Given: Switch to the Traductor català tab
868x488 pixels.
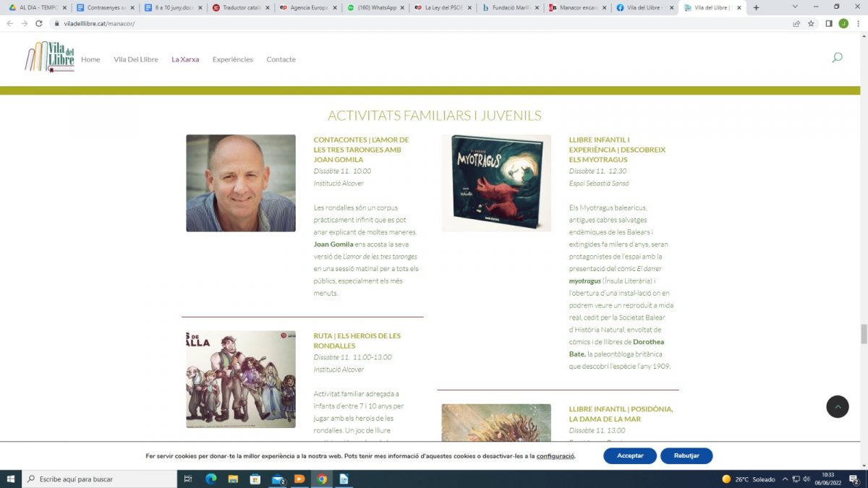Looking at the screenshot, I should 239,8.
